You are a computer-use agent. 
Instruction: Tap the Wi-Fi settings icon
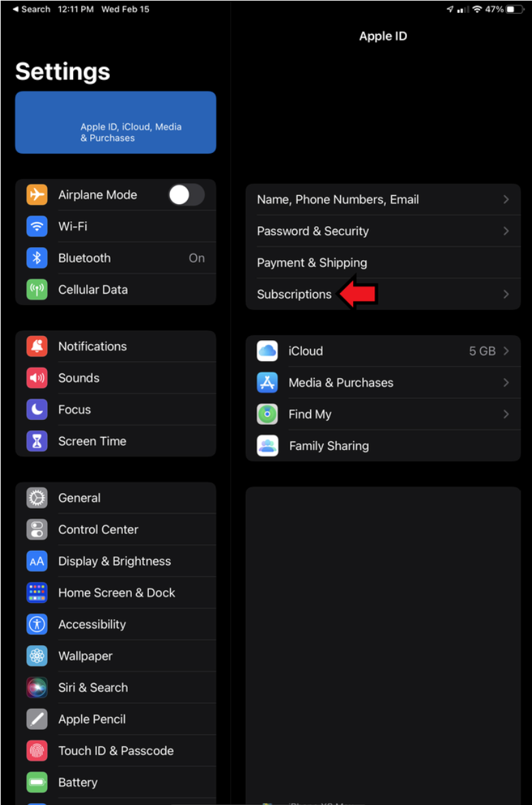(x=37, y=227)
